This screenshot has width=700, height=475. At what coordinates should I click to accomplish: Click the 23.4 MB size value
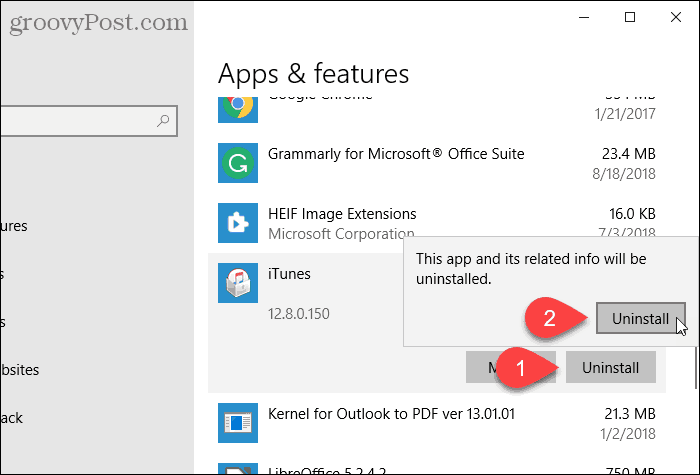tap(629, 154)
